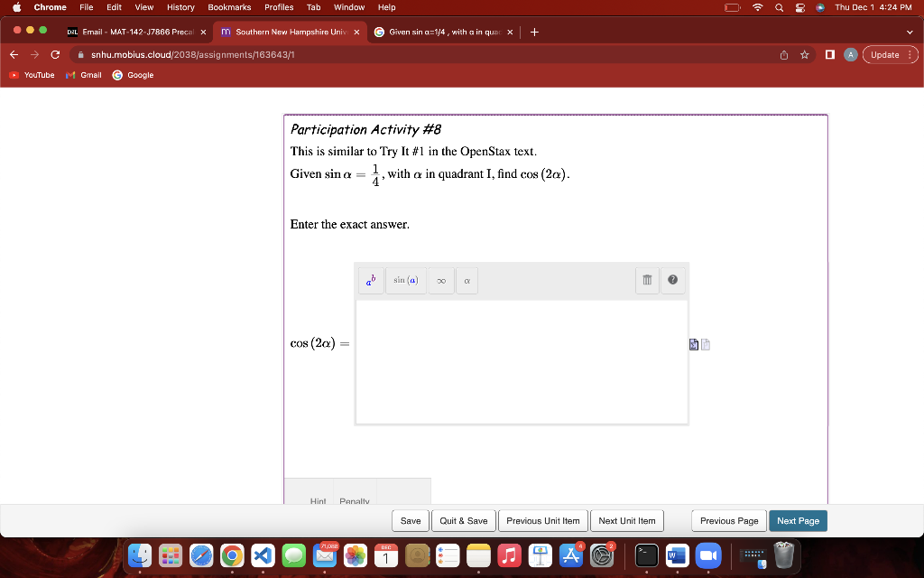Click the Save button
The width and height of the screenshot is (924, 578).
411,521
